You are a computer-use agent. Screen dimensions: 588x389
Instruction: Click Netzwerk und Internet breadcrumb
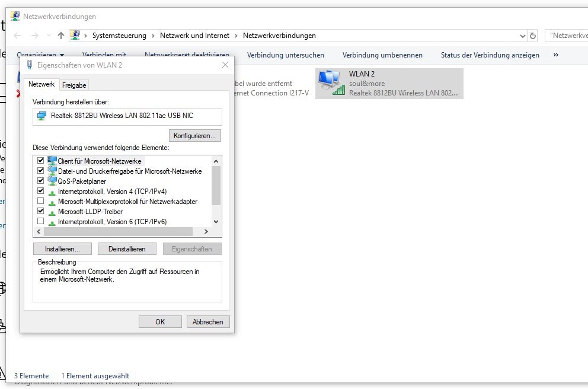point(194,36)
